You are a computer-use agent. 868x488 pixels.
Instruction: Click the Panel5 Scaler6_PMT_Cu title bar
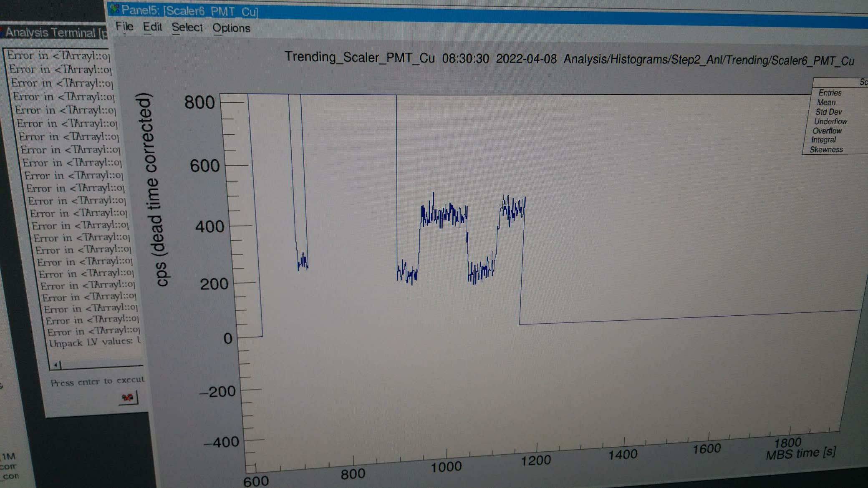pyautogui.click(x=488, y=15)
